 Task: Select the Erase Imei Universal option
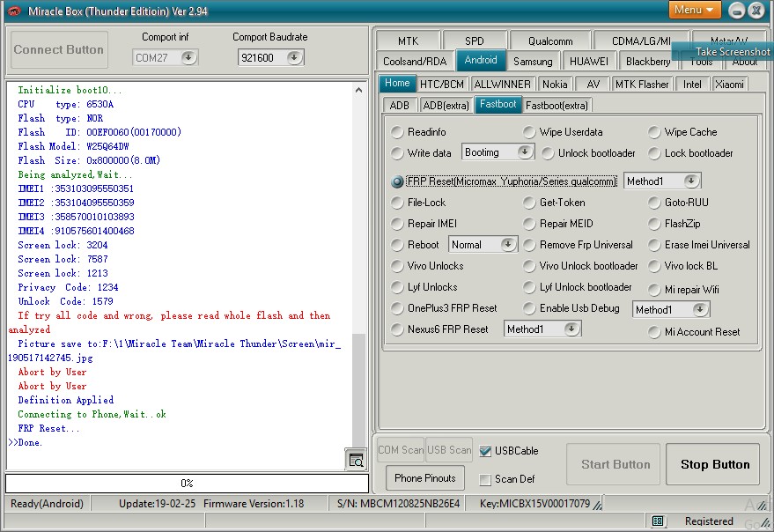698,245
